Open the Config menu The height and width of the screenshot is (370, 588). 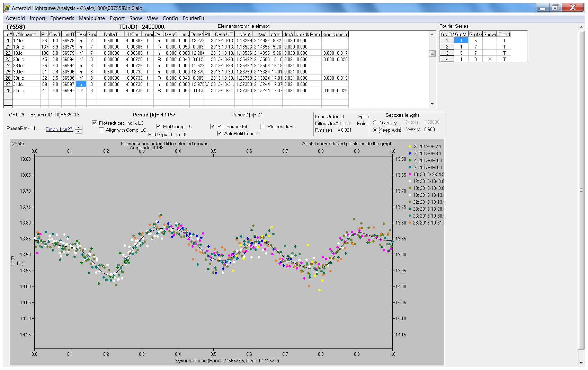pos(170,18)
